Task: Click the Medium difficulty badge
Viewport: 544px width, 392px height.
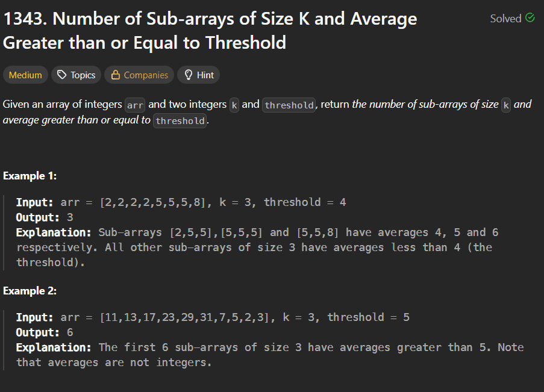Action: point(25,75)
